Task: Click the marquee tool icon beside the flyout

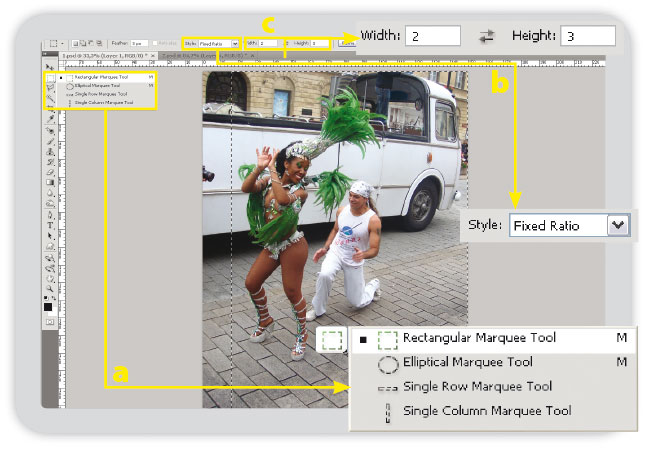Action: pos(332,340)
